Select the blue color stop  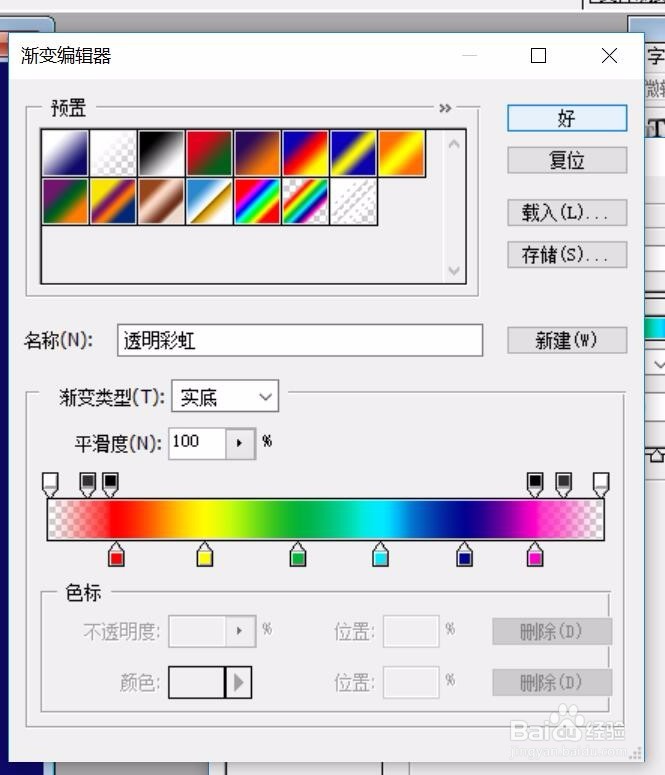tap(464, 554)
